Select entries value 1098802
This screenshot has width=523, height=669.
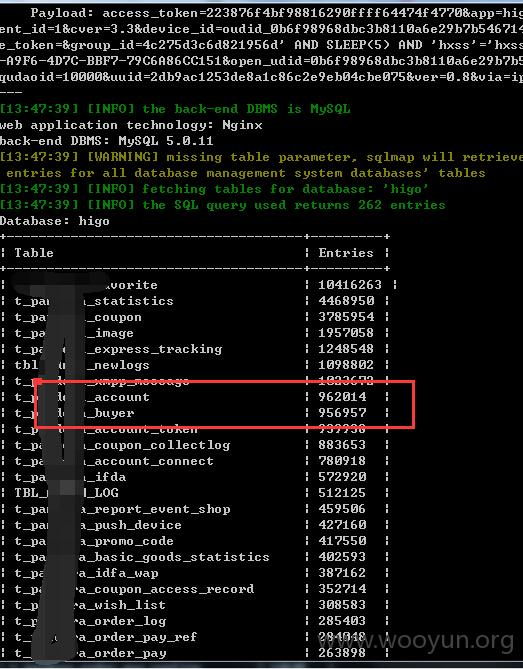click(346, 365)
